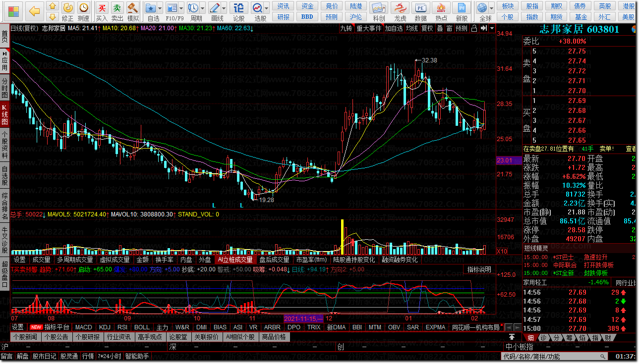Screen dimensions: 640x364
Task: Expand the 选股 dropdown arrow
Action: (x=267, y=8)
